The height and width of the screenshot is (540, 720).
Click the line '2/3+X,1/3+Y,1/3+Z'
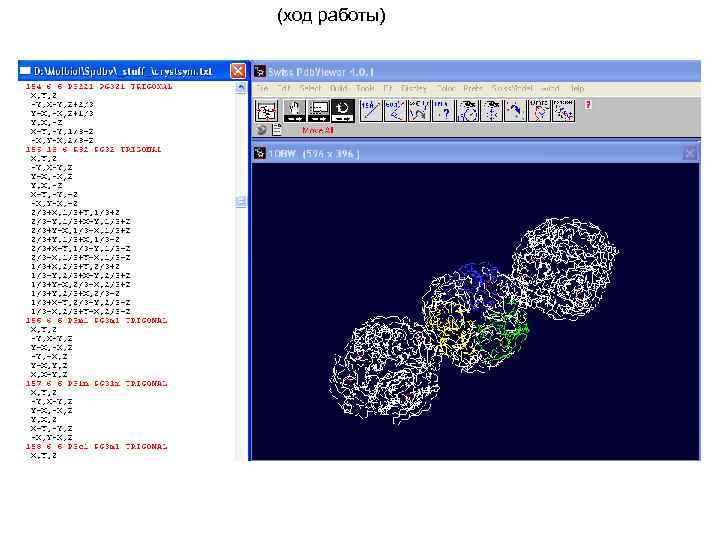click(x=75, y=212)
